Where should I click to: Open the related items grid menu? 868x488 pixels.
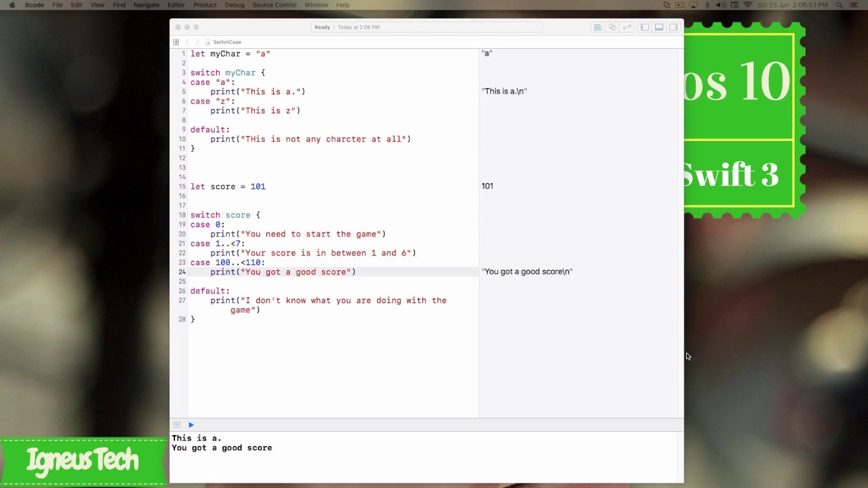[176, 42]
